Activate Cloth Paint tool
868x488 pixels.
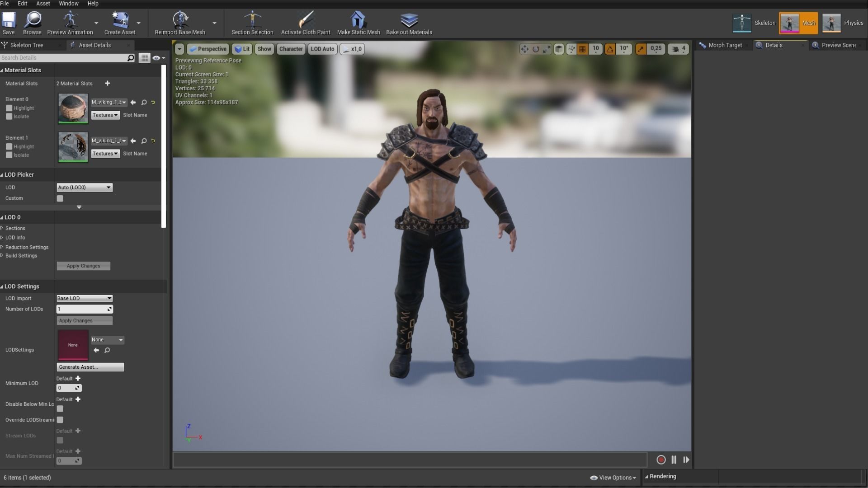coord(306,20)
